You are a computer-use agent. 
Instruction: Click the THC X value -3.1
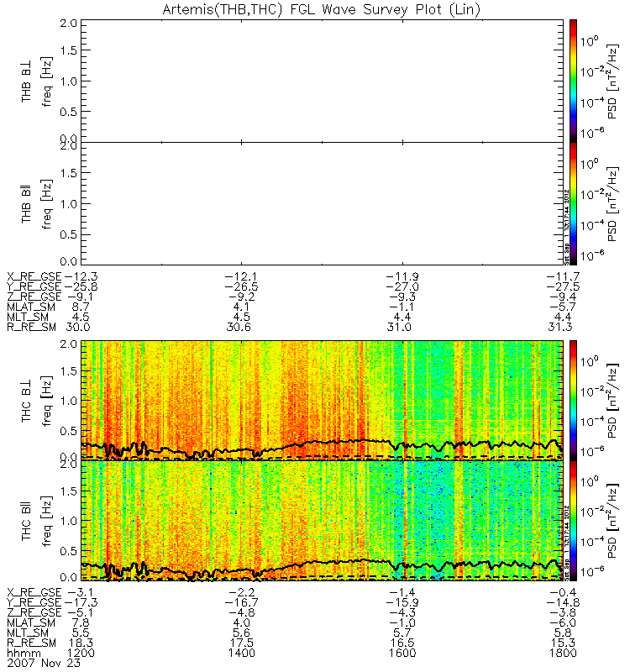tap(81, 593)
